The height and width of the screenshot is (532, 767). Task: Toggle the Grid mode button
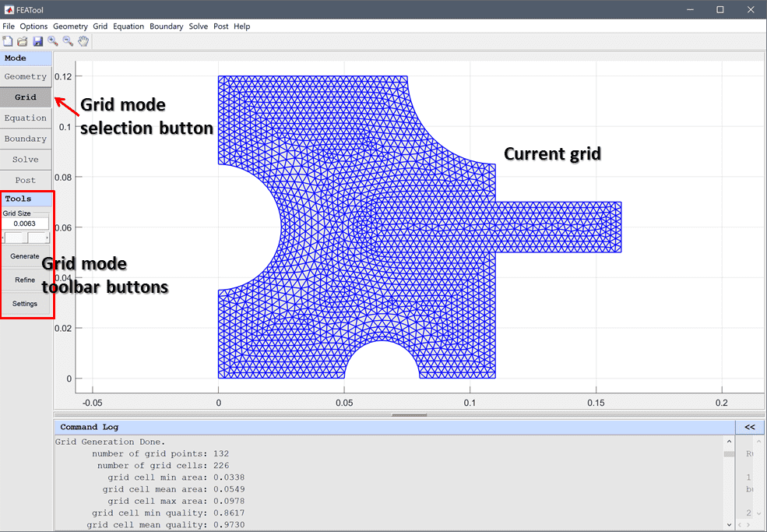[x=26, y=97]
